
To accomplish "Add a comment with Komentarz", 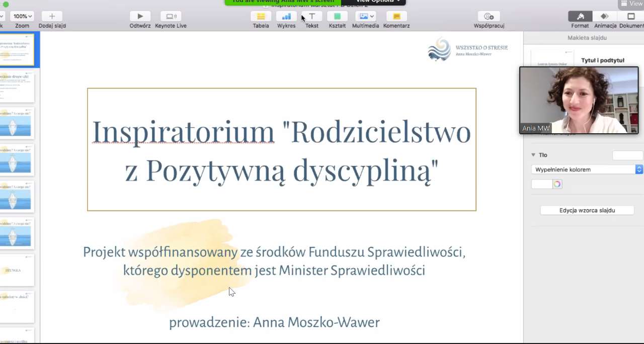I will (x=396, y=17).
